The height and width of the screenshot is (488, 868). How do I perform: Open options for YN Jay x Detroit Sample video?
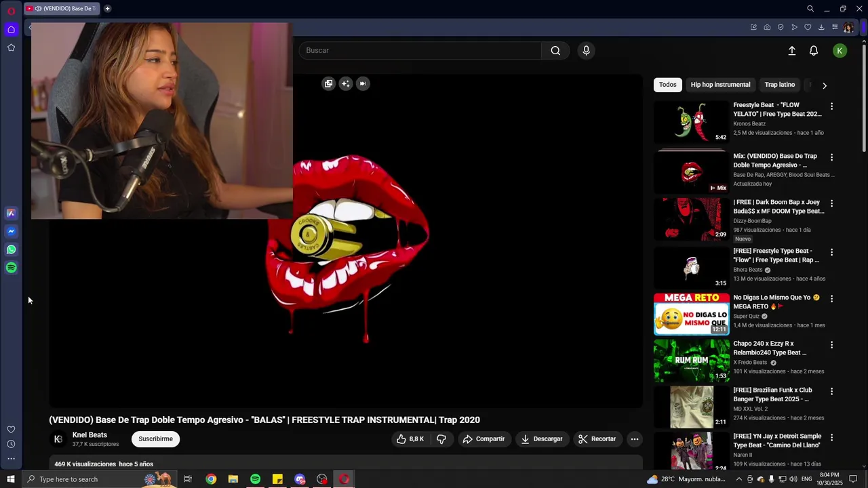click(831, 438)
